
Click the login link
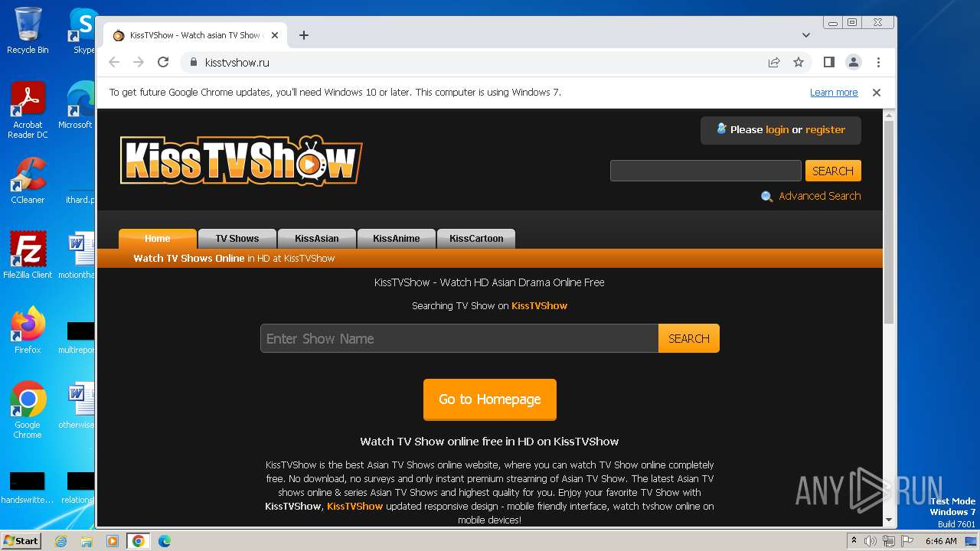coord(777,129)
